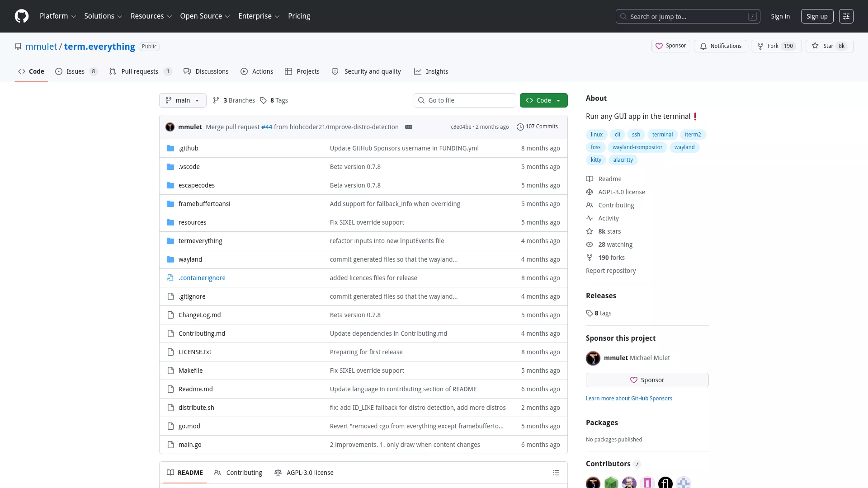Click the eye icon next to 28 watching
This screenshot has height=488, width=868.
pos(590,244)
